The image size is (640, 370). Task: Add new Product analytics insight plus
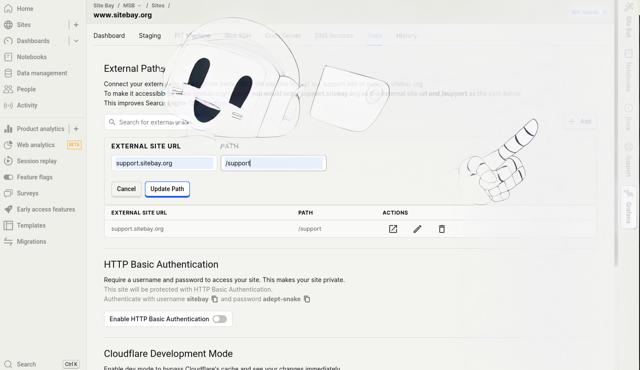tap(76, 129)
